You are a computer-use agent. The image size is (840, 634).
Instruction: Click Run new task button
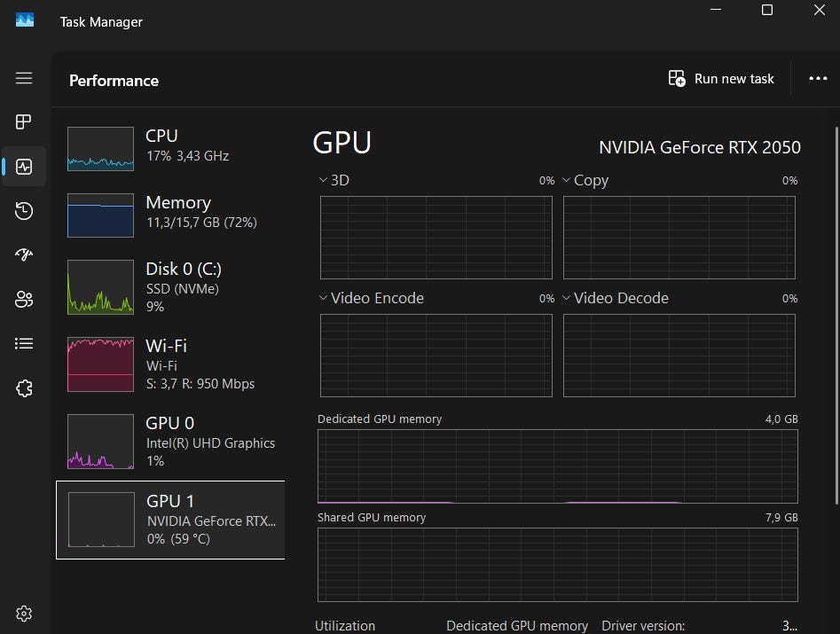click(721, 78)
